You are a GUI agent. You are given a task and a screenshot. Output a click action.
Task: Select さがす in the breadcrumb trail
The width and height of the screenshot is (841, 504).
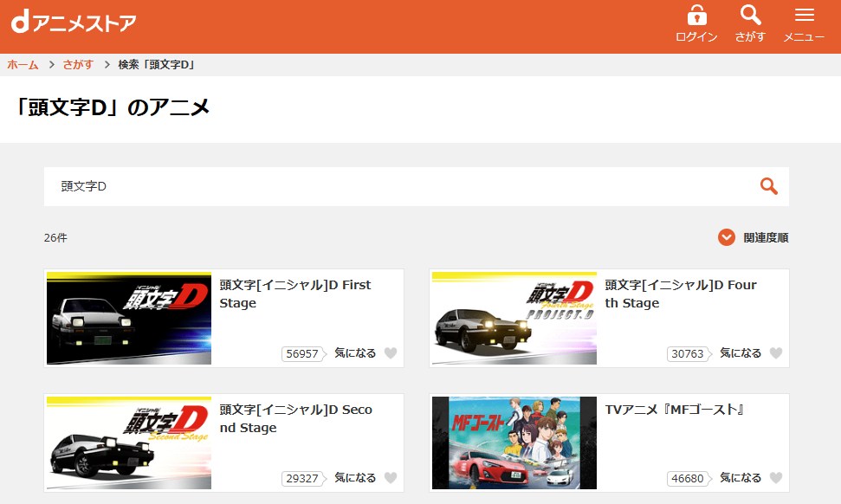77,64
